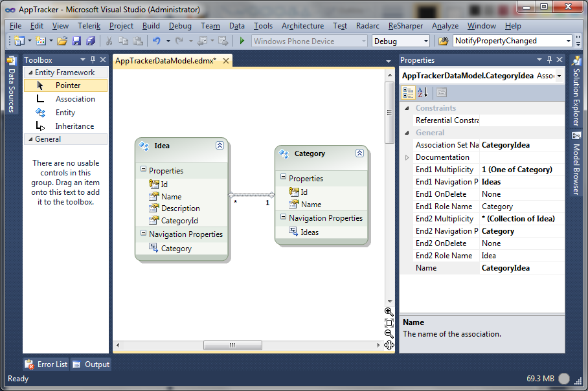Image resolution: width=588 pixels, height=391 pixels.
Task: Zoom out on the diagram
Action: [389, 334]
